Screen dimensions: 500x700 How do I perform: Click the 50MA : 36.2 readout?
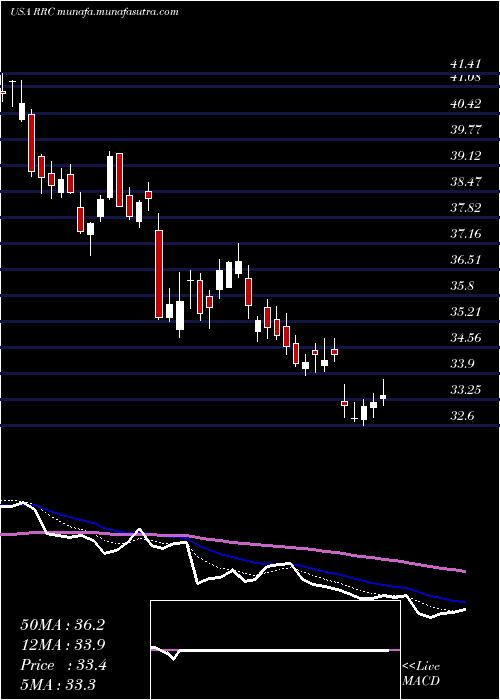(x=62, y=625)
